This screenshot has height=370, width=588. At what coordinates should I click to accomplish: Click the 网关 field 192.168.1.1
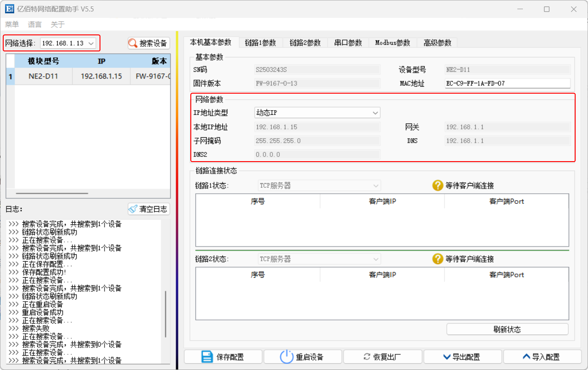tap(508, 127)
